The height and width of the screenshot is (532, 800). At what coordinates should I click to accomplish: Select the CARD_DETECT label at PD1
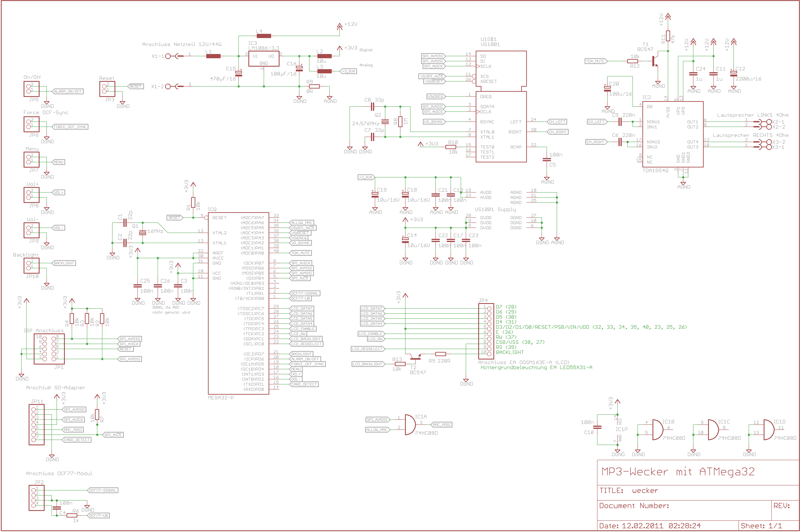[x=304, y=384]
